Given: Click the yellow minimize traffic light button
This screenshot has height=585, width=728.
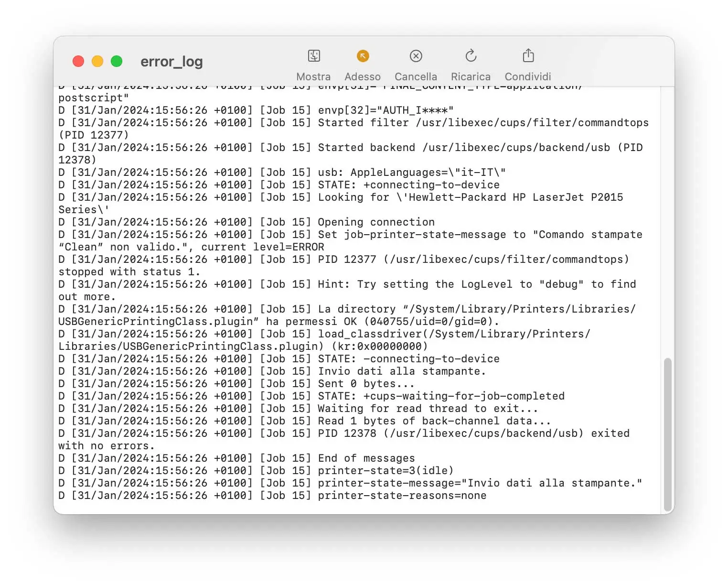Looking at the screenshot, I should point(97,61).
